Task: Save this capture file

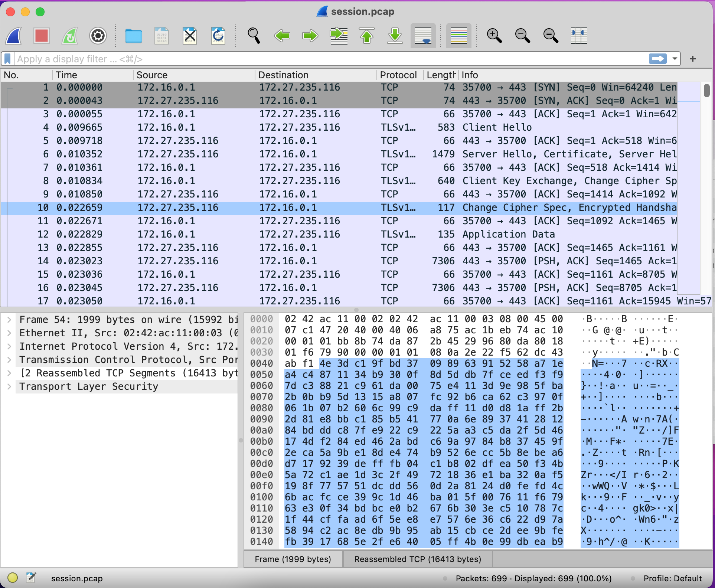Action: click(x=161, y=36)
